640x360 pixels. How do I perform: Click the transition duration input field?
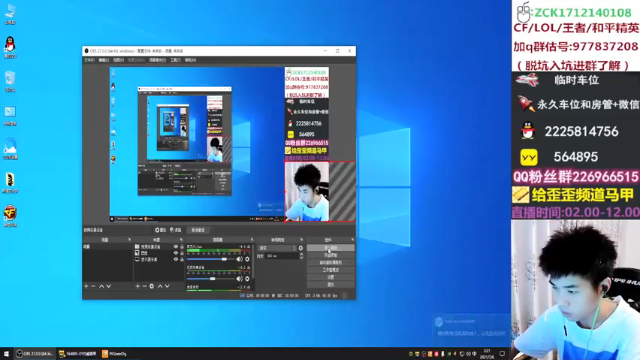point(282,256)
